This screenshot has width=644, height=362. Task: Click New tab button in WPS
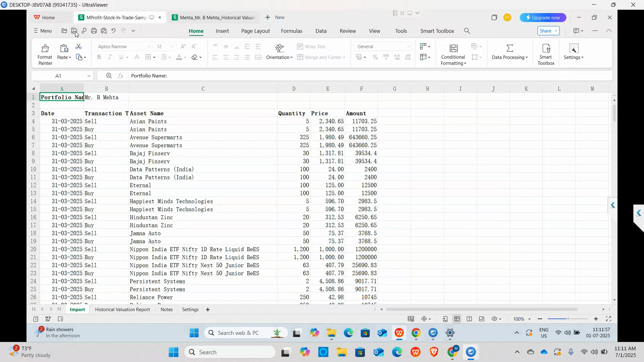coord(275,17)
